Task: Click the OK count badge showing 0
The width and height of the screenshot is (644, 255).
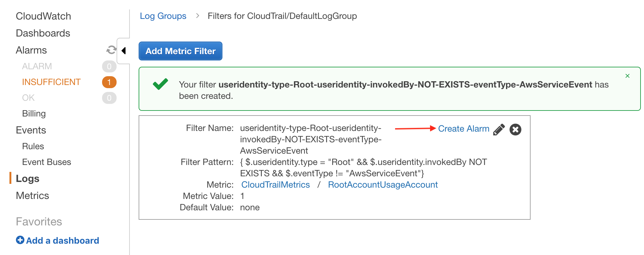Action: tap(109, 98)
